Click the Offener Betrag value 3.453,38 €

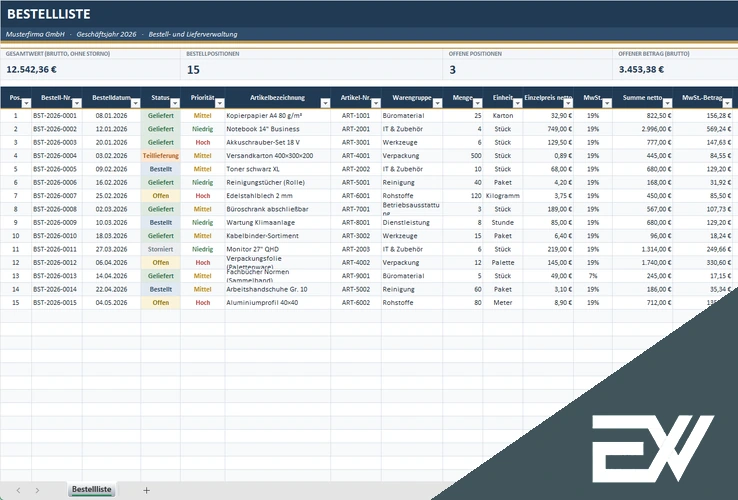pyautogui.click(x=641, y=70)
